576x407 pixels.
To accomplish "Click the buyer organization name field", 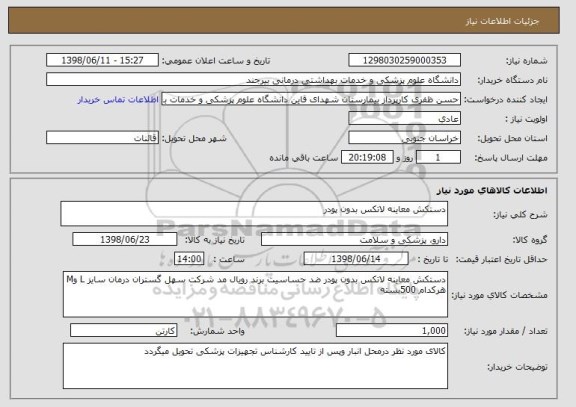I will click(x=253, y=80).
